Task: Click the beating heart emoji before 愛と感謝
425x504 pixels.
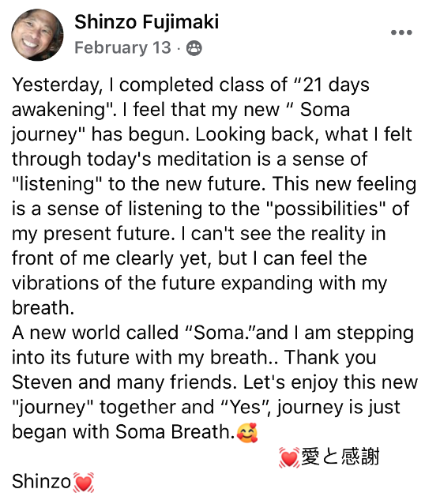Action: [289, 457]
